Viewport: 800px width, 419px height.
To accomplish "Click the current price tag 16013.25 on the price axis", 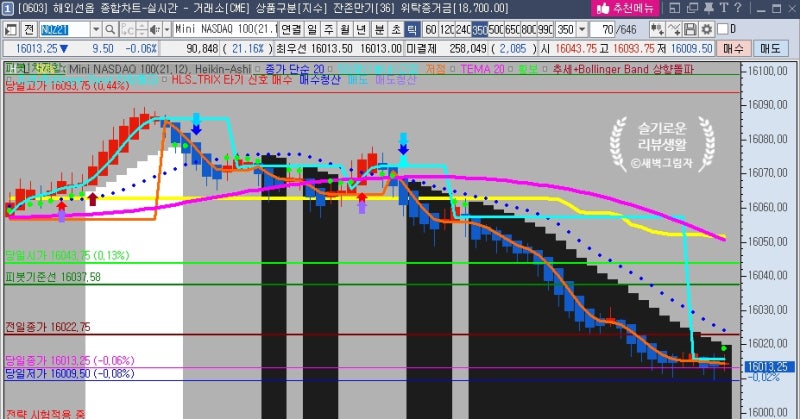I will pos(769,366).
